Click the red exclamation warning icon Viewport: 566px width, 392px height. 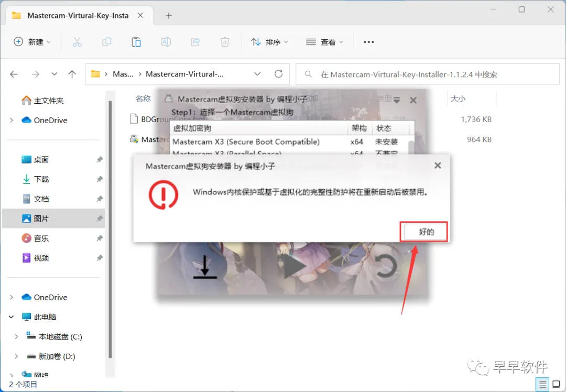click(x=163, y=195)
